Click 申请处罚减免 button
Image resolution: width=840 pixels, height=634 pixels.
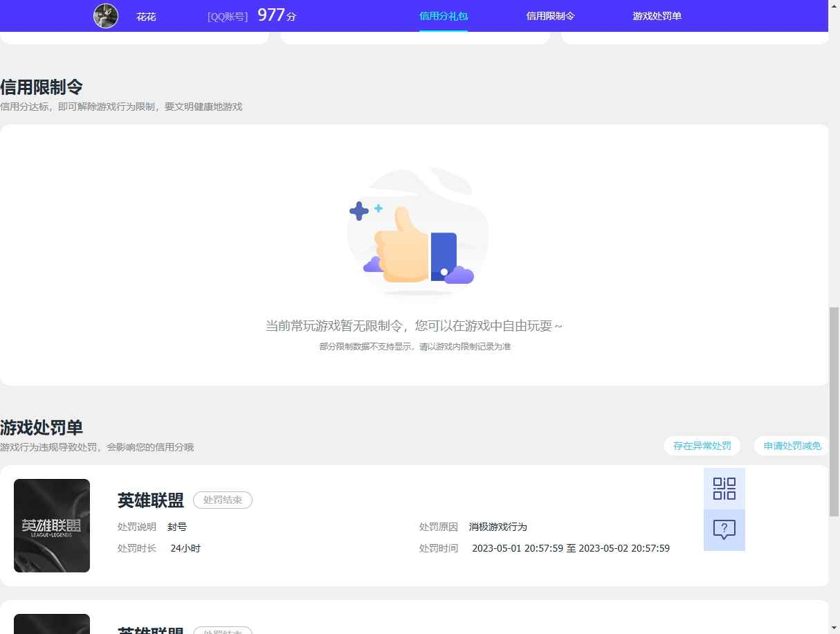pos(792,446)
